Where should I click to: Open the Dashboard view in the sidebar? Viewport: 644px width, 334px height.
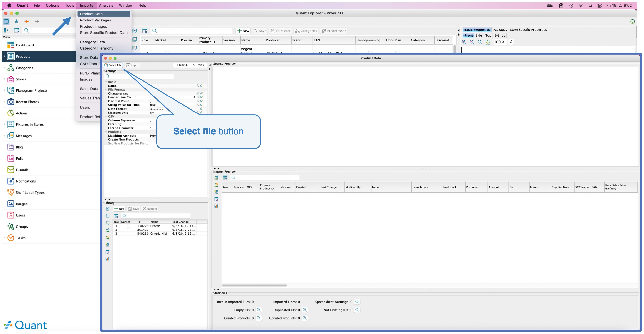[25, 45]
